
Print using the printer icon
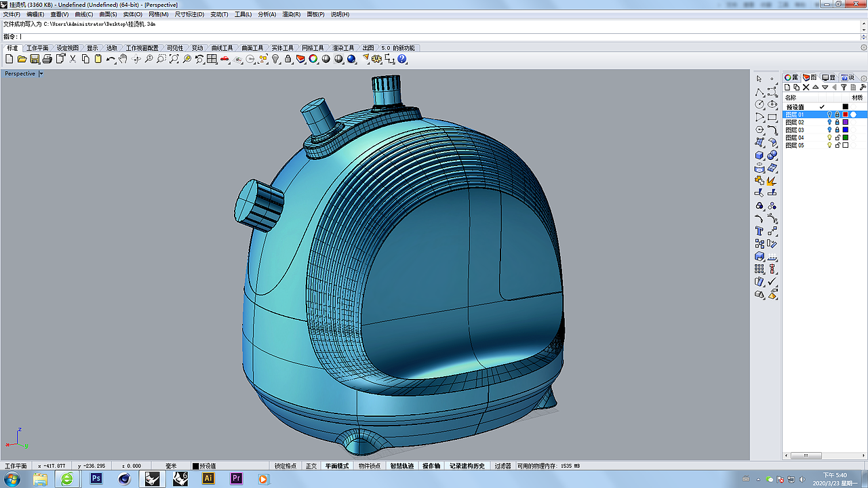[47, 59]
